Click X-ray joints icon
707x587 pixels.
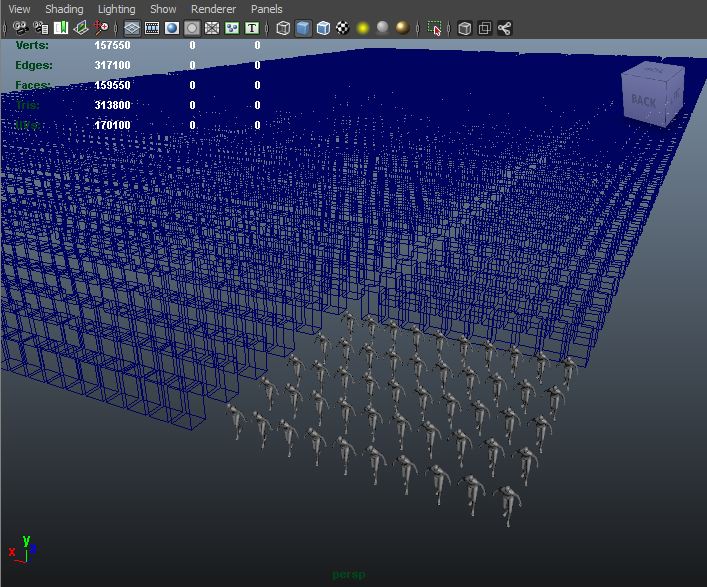pyautogui.click(x=504, y=28)
